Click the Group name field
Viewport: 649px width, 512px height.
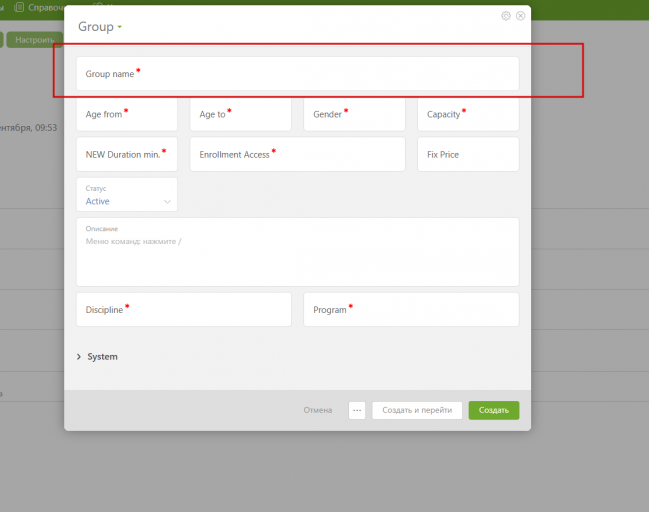click(x=298, y=74)
